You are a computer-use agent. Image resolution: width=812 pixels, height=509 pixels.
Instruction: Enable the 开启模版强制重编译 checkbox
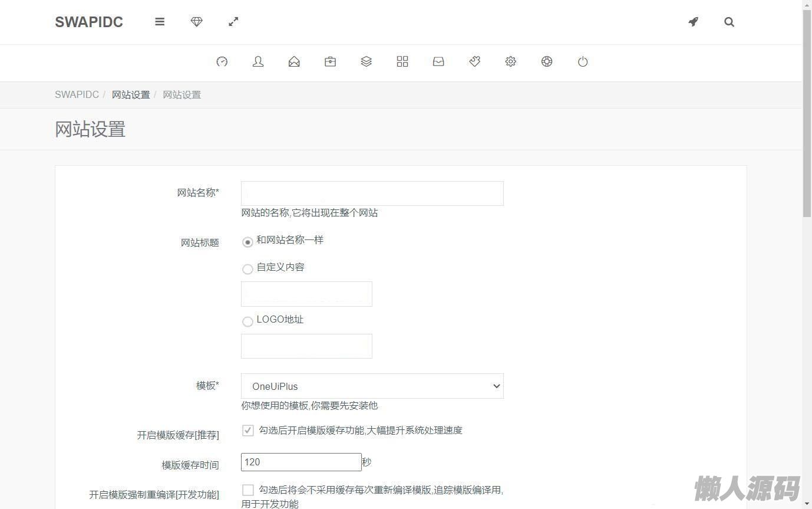tap(248, 490)
